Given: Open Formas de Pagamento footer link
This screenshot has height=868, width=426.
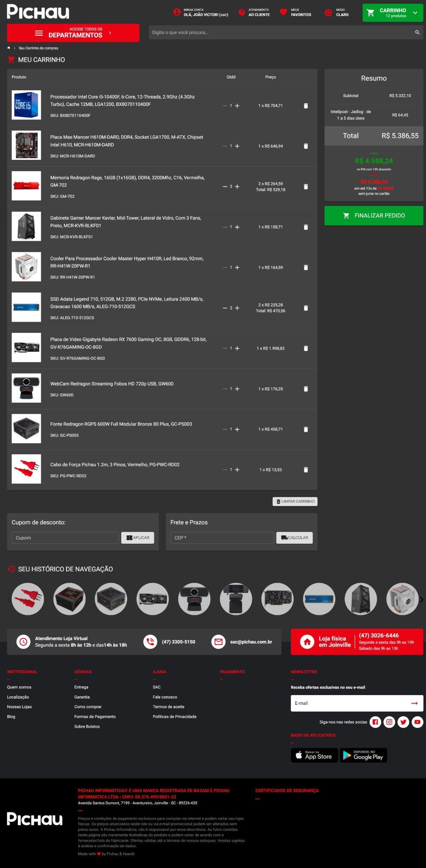Looking at the screenshot, I should coord(95,717).
